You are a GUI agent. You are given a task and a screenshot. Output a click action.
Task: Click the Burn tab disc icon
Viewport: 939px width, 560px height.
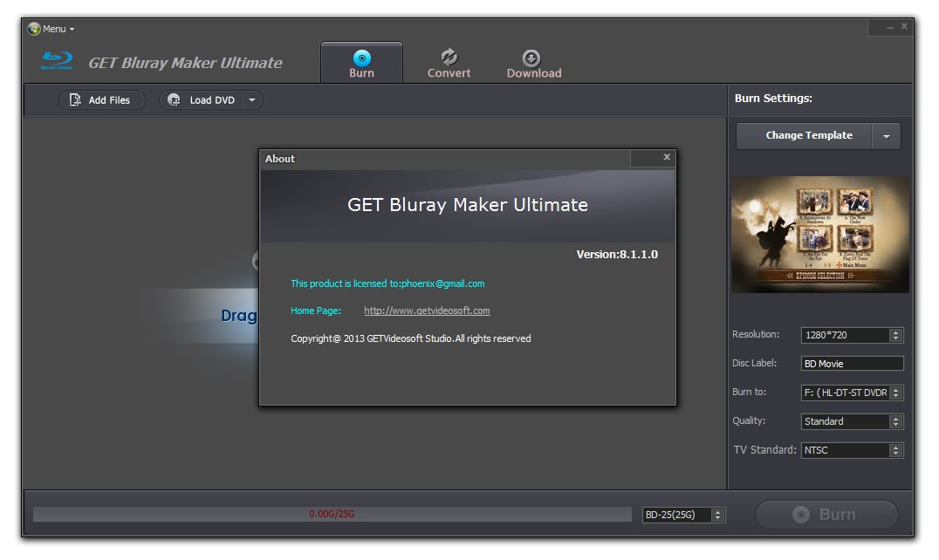coord(361,58)
